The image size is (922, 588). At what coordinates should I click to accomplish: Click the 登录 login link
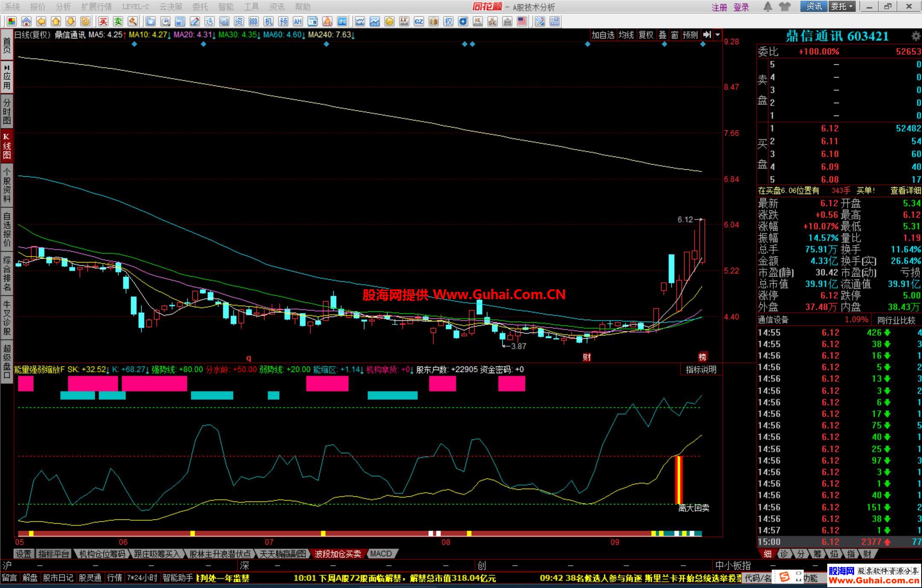741,7
